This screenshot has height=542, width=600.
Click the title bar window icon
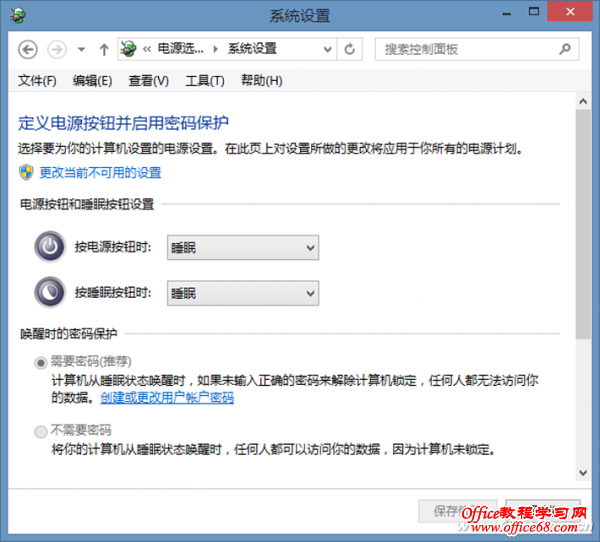pos(18,15)
